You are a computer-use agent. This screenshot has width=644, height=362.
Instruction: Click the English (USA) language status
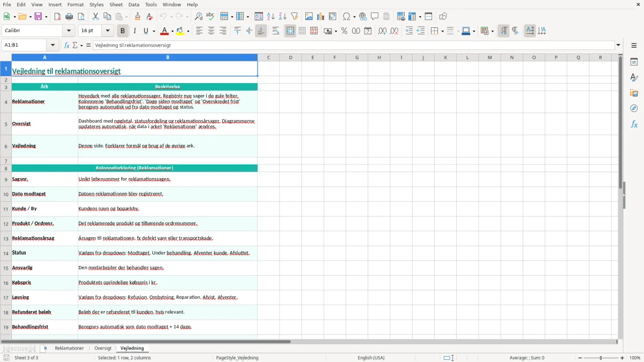click(371, 358)
